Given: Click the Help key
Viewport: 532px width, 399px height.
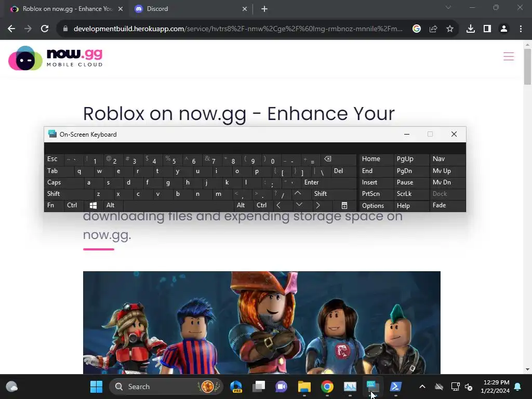Looking at the screenshot, I should 411,206.
